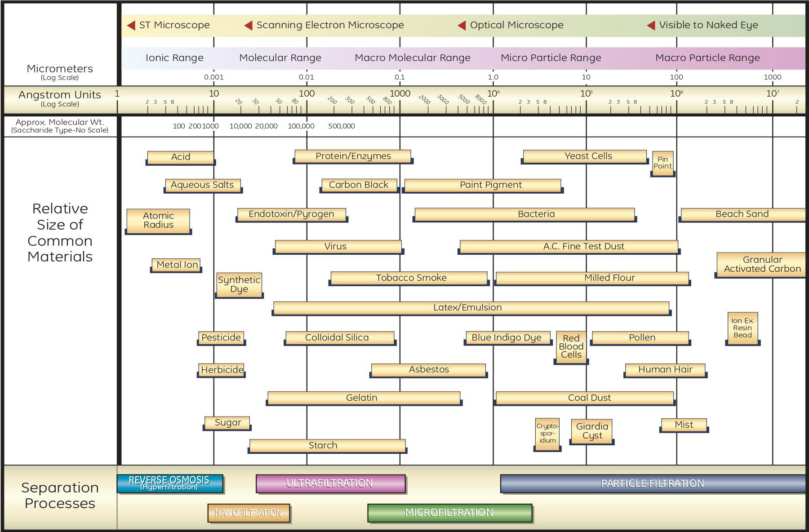Select the Blue Indigo Dye bar
This screenshot has width=809, height=532.
pos(508,338)
